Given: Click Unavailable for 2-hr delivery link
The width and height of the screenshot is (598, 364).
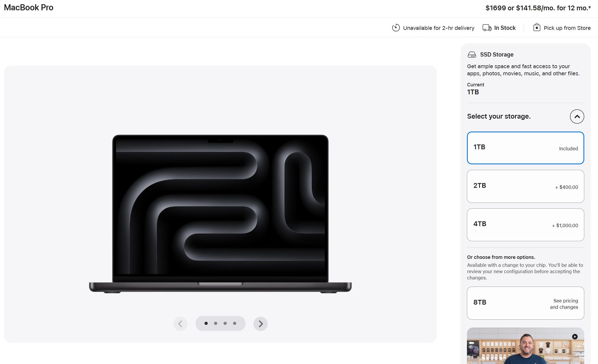Looking at the screenshot, I should [438, 28].
